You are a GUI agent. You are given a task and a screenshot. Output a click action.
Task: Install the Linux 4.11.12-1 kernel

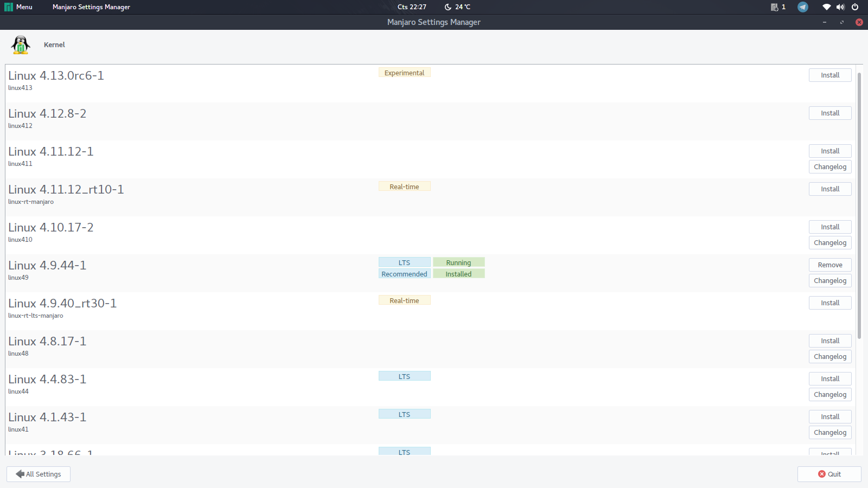coord(830,151)
